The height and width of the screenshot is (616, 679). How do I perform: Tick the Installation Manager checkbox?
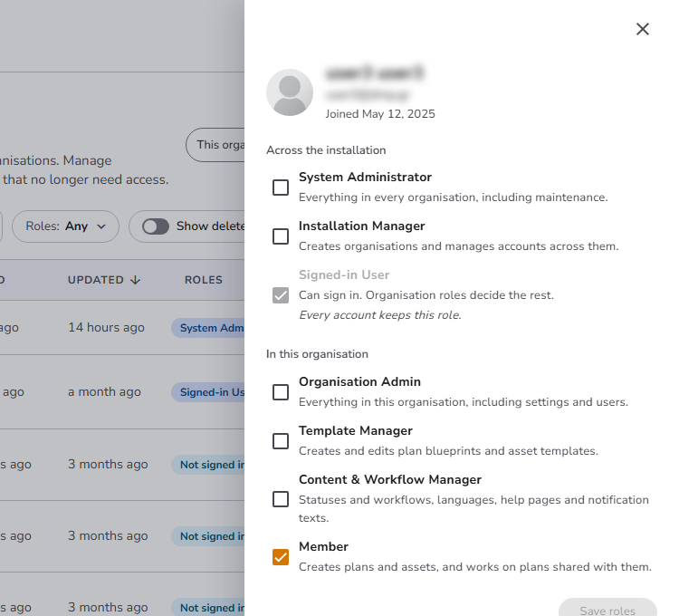point(281,236)
